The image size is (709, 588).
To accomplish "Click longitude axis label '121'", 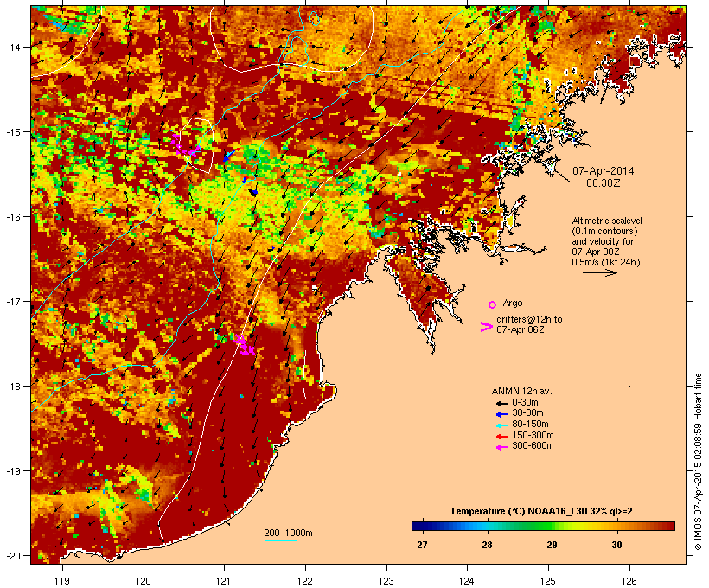I will [224, 581].
